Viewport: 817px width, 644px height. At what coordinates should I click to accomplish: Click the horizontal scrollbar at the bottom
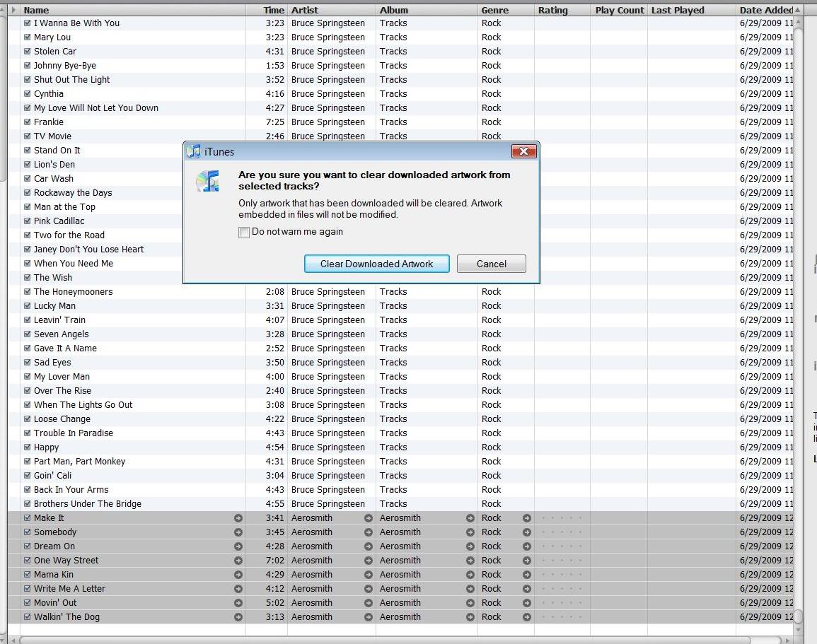coord(385,640)
